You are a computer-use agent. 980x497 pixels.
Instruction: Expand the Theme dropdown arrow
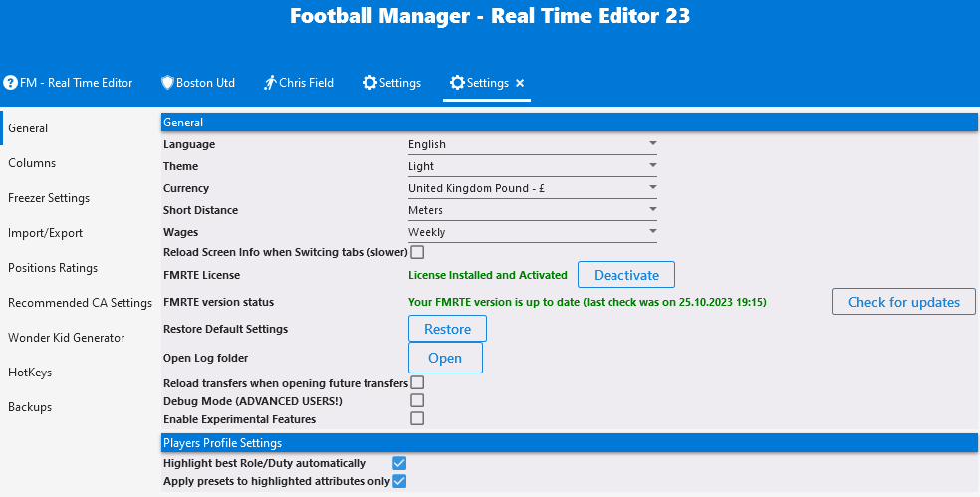652,165
